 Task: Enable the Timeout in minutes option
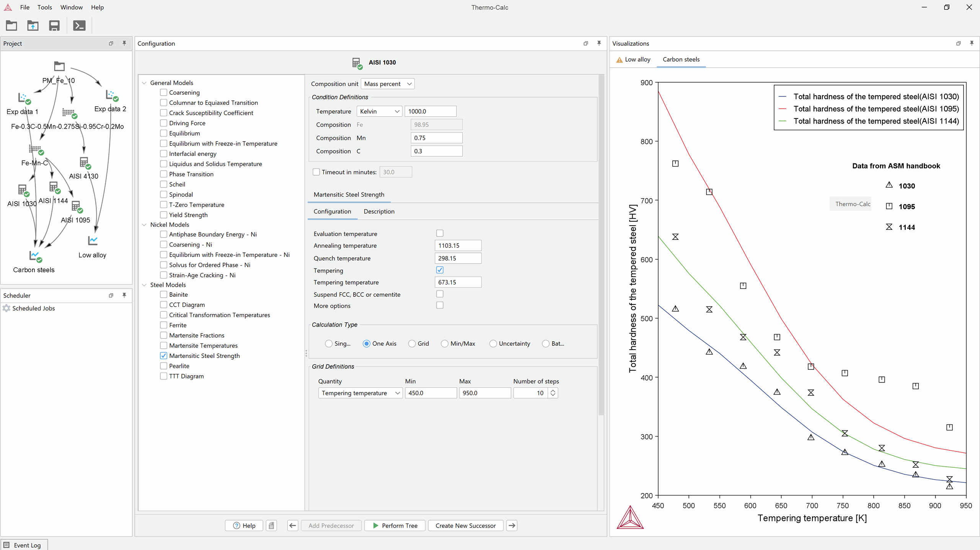(316, 172)
